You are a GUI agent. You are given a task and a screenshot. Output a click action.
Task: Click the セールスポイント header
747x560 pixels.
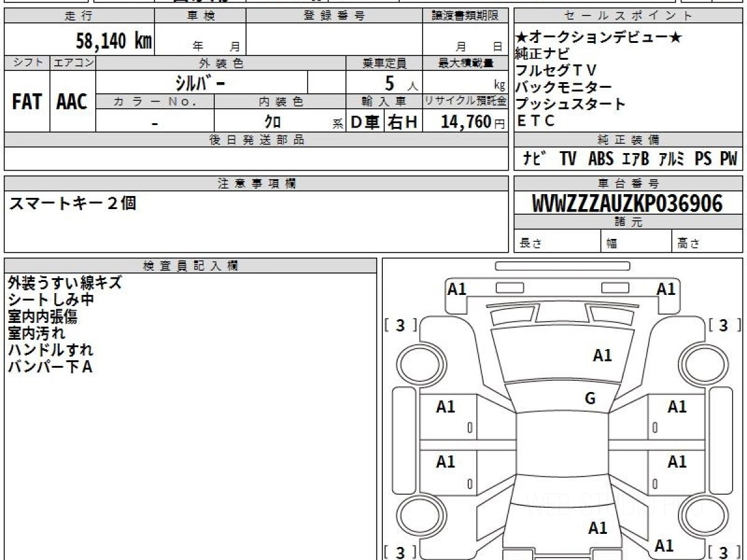click(629, 16)
